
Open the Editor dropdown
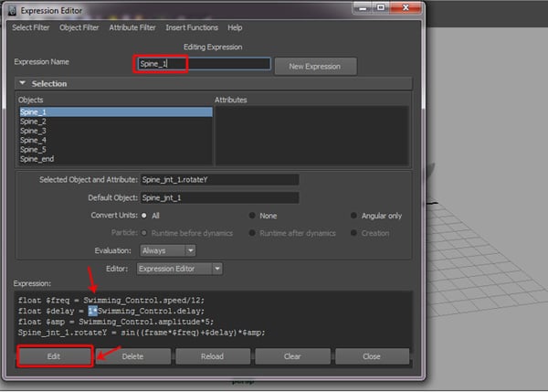179,269
